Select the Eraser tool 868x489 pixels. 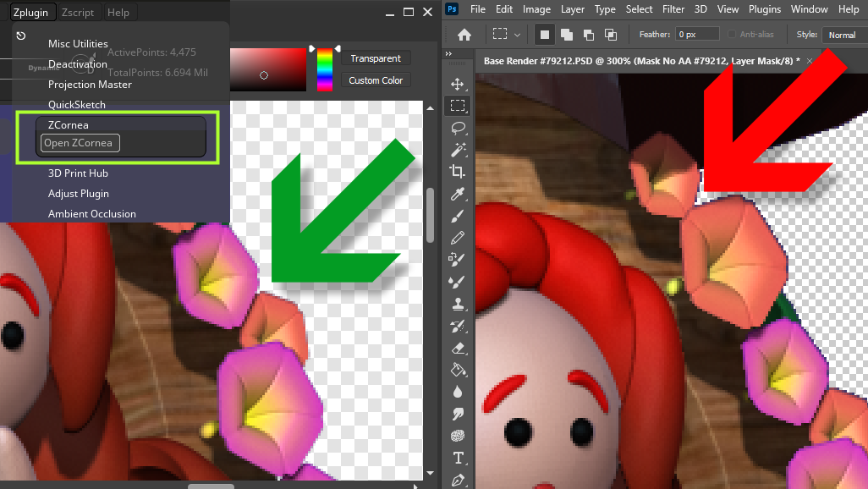pos(457,348)
